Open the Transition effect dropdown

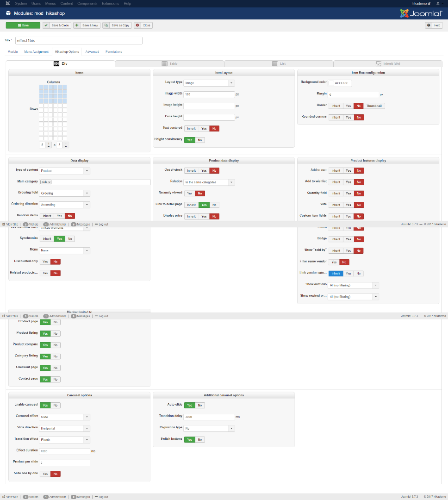point(65,440)
